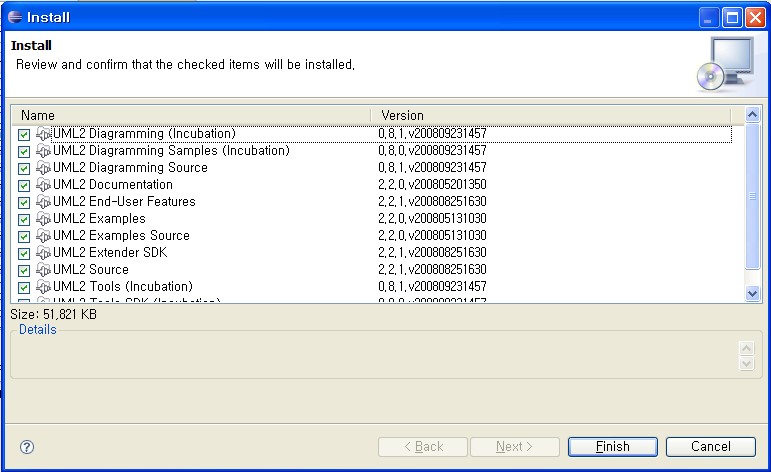Select the UML2 Examples row text
Image resolution: width=771 pixels, height=472 pixels.
point(99,218)
